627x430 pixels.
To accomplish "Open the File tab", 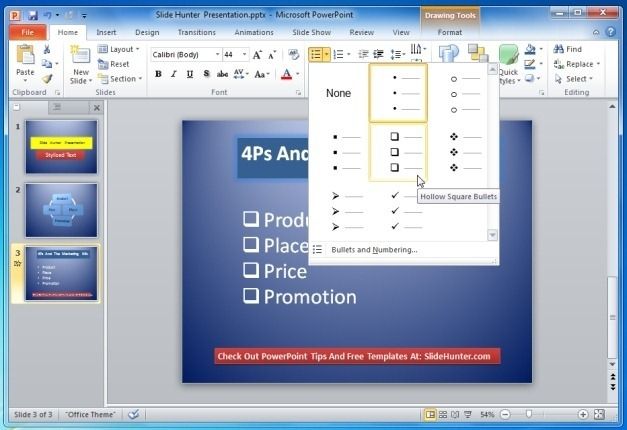I will coord(28,32).
